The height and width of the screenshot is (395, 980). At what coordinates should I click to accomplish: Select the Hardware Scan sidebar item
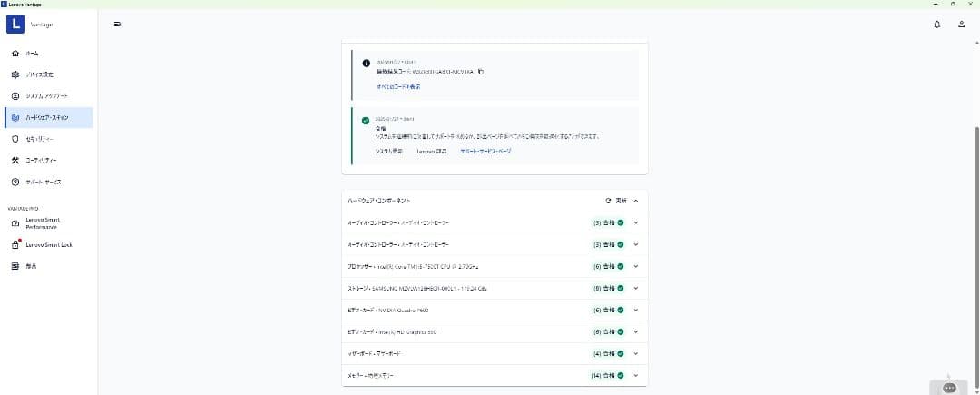[47, 117]
